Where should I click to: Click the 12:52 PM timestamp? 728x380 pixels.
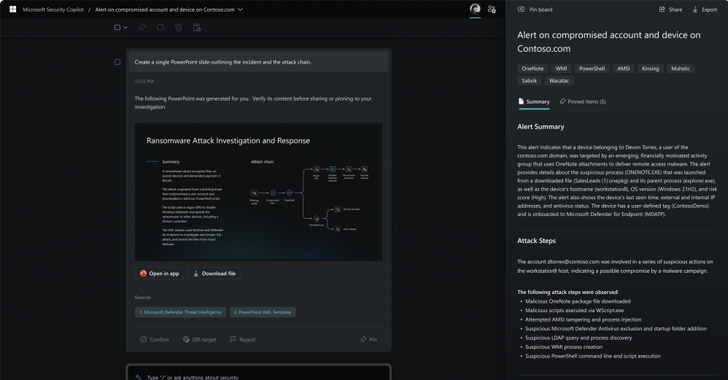(144, 81)
